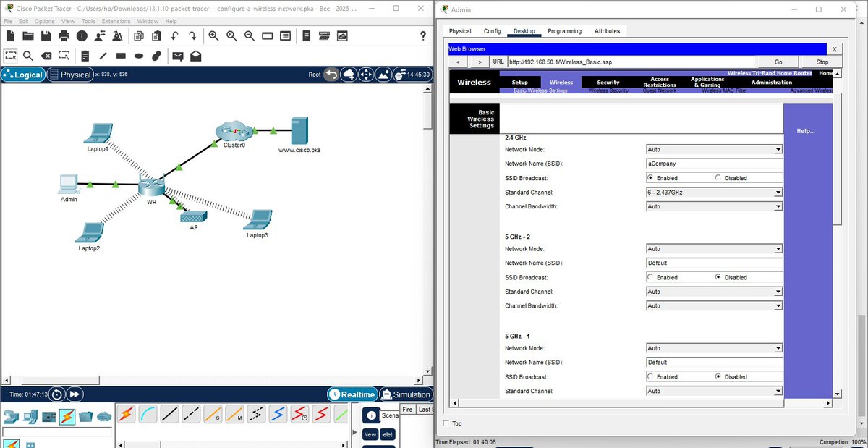This screenshot has width=868, height=448.
Task: Open 5 GHz - 2 Network Mode dropdown
Action: (715, 249)
